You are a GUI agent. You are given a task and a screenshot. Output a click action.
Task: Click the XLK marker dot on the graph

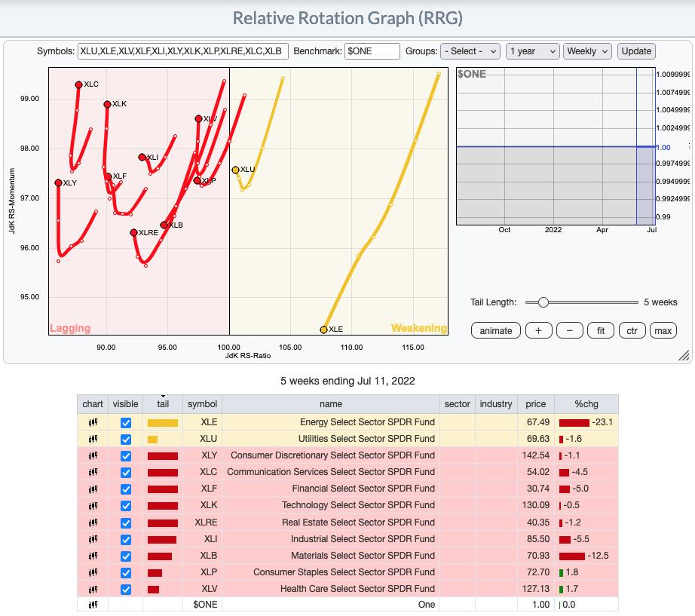(x=107, y=104)
